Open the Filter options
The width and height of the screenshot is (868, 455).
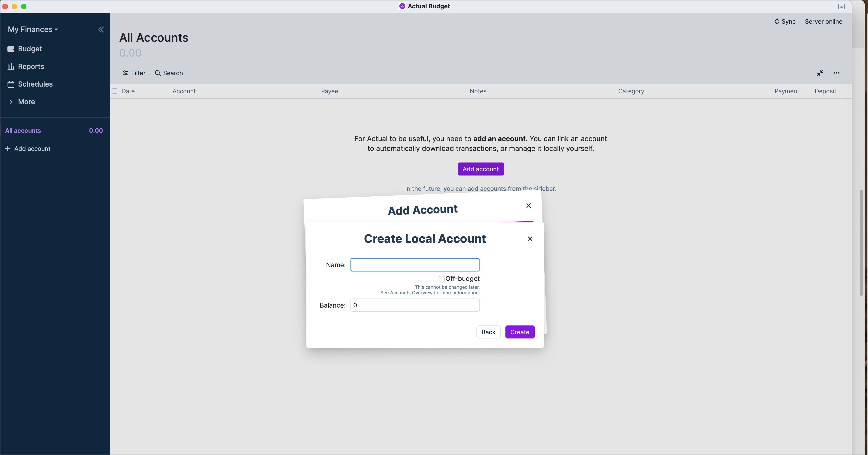click(134, 73)
